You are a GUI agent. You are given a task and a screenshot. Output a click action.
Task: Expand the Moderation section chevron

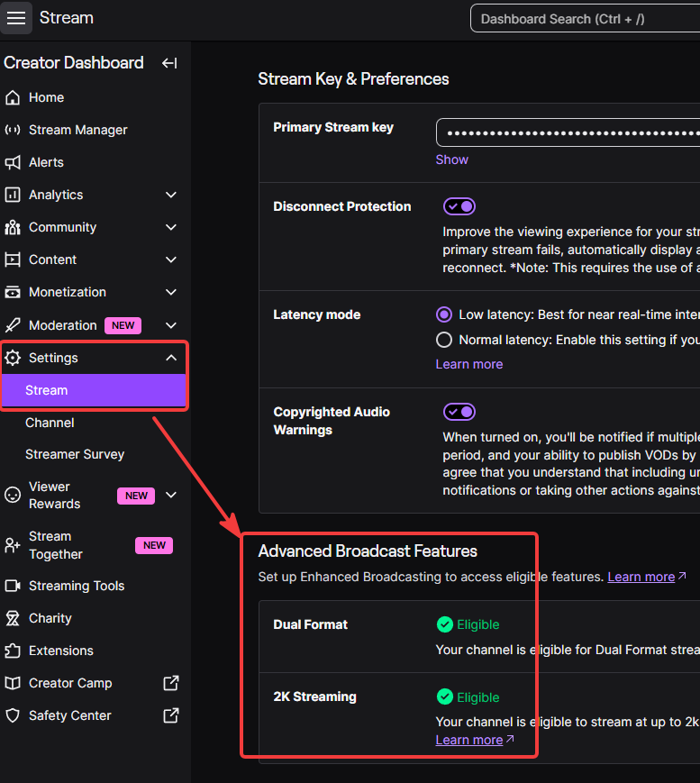pos(171,325)
